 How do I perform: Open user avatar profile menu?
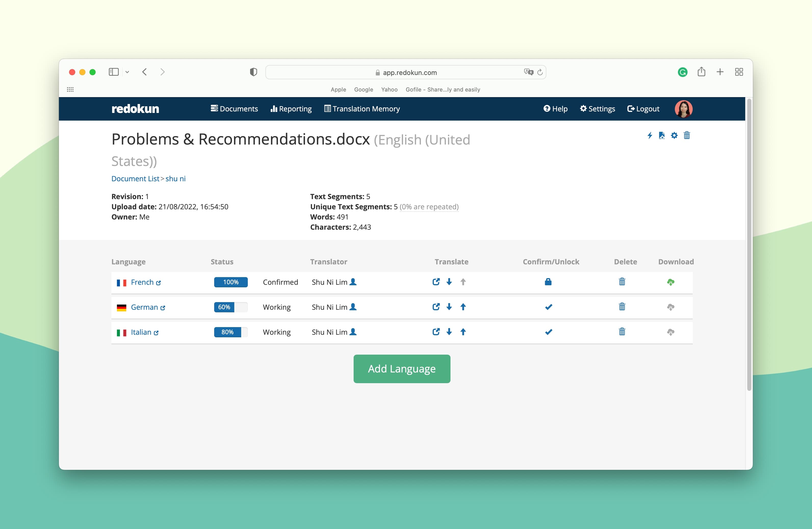[683, 109]
